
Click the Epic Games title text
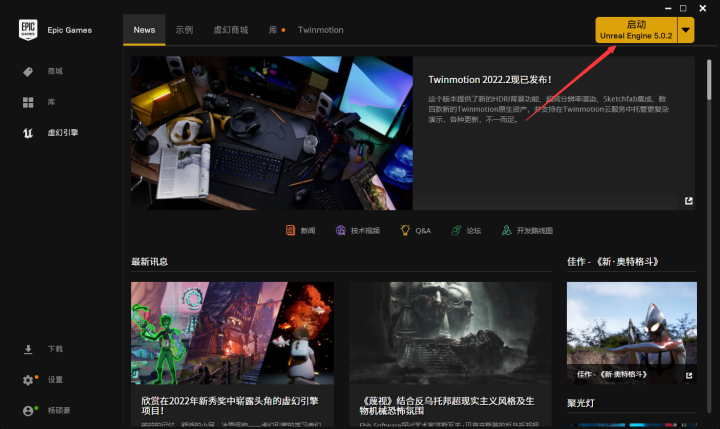point(70,30)
